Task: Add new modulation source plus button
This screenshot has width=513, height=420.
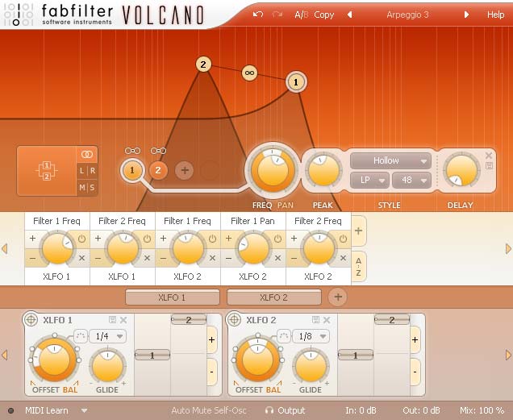Action: pyautogui.click(x=338, y=297)
